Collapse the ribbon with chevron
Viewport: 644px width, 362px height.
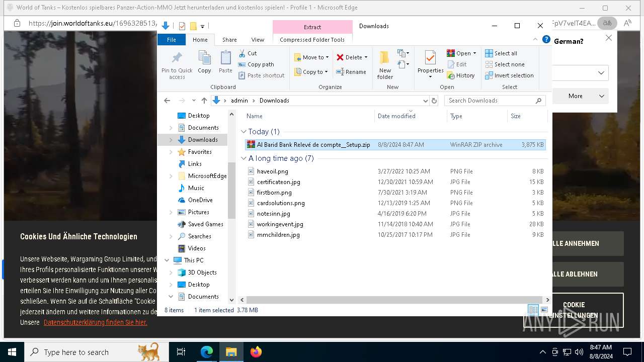[x=535, y=40]
